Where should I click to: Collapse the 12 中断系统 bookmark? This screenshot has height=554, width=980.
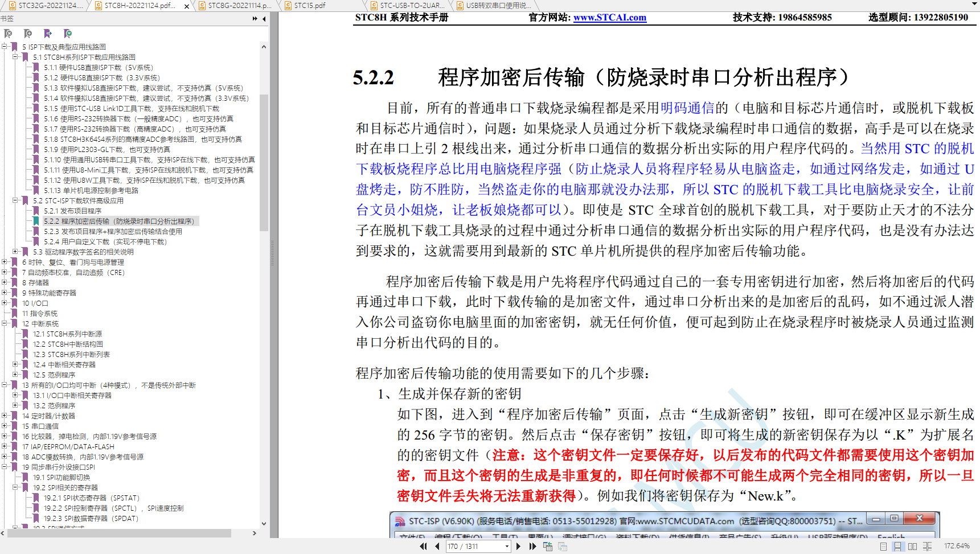click(x=5, y=323)
